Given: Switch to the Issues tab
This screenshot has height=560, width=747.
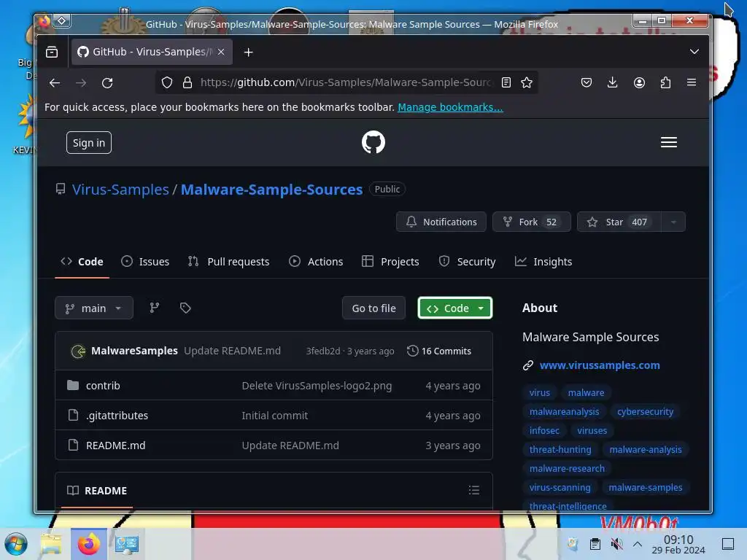Looking at the screenshot, I should coord(145,262).
